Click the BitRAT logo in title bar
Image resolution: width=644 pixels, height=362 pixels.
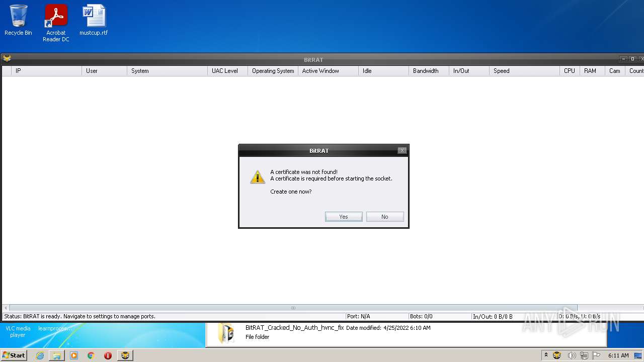7,59
